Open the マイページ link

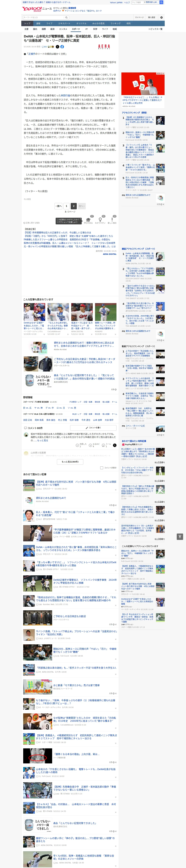point(139,18)
